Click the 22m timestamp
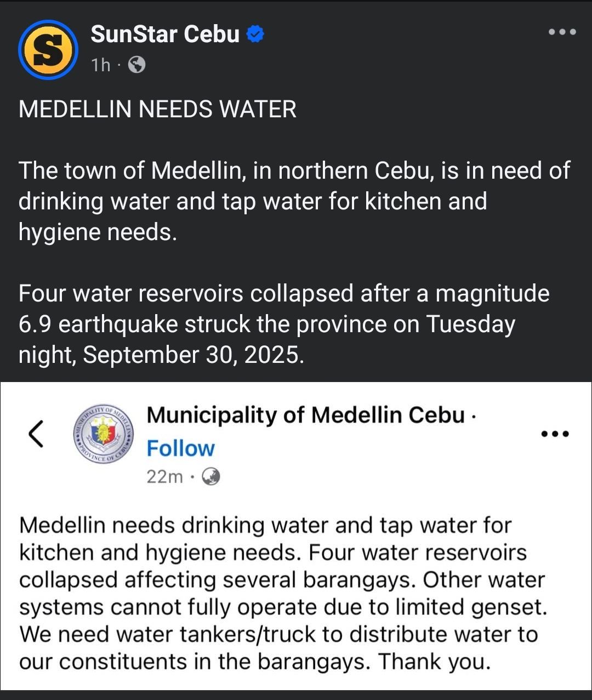This screenshot has width=592, height=700. [164, 477]
